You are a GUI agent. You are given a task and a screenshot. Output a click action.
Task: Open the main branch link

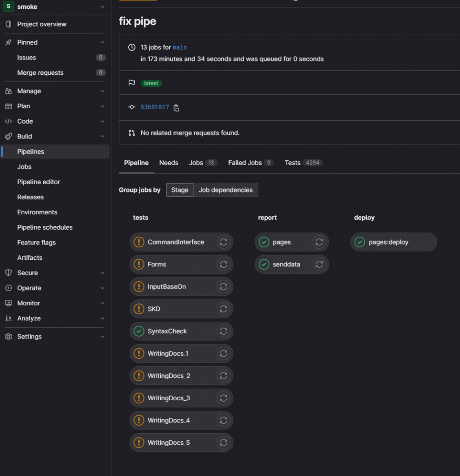180,47
